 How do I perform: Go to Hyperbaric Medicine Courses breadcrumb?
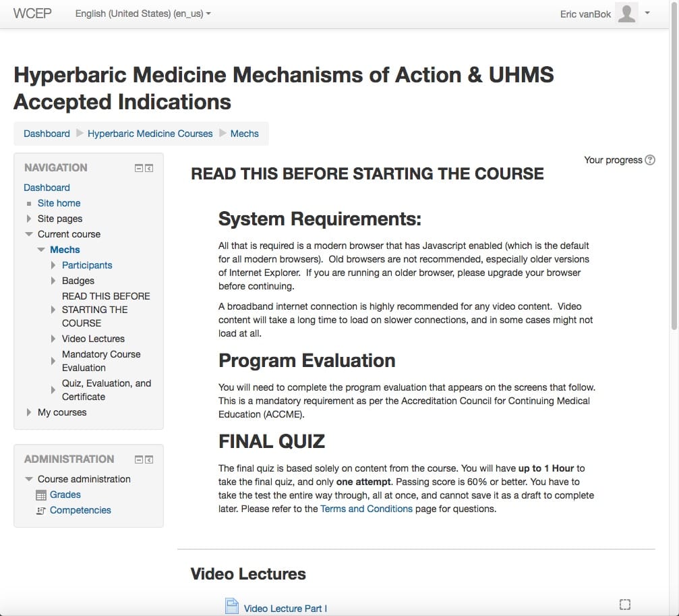[150, 134]
